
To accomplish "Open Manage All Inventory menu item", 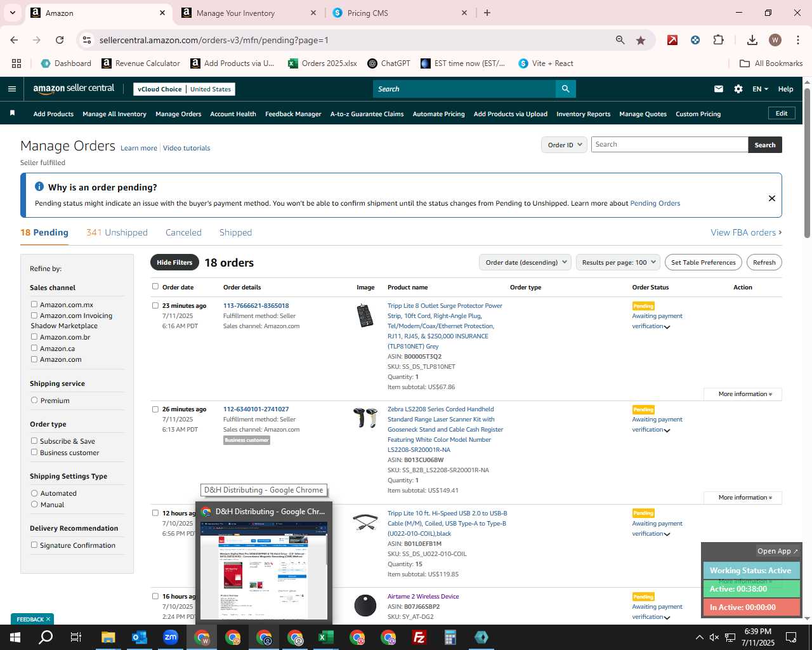I will pyautogui.click(x=114, y=114).
